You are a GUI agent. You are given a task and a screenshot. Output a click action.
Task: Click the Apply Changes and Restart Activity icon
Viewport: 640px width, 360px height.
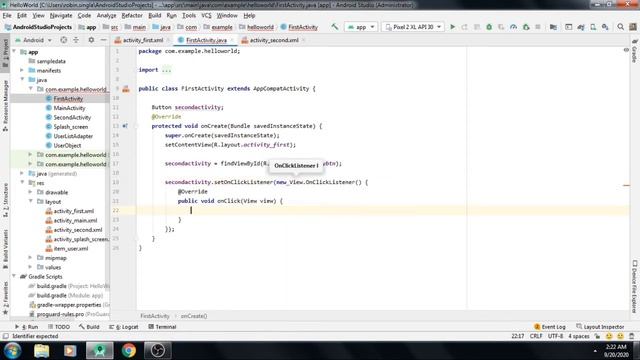coord(464,27)
